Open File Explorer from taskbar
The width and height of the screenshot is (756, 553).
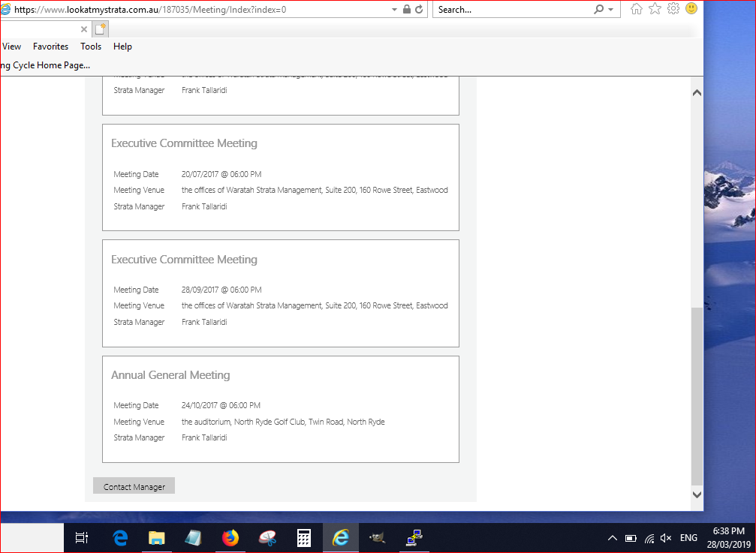(157, 537)
